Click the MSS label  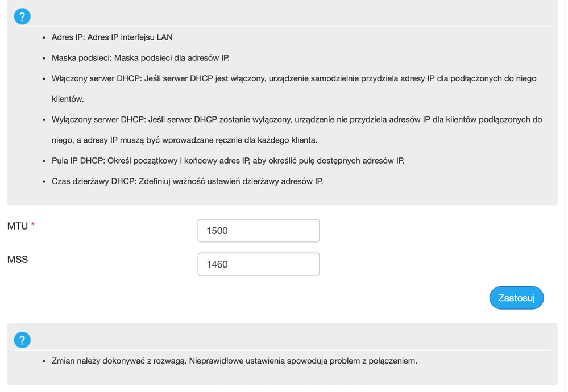pos(18,260)
